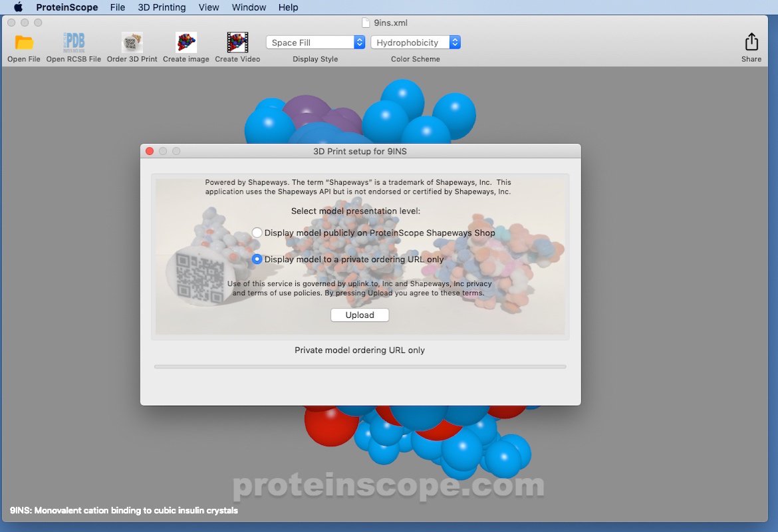Image resolution: width=778 pixels, height=532 pixels.
Task: Open sharing options via the Share icon
Action: coord(751,41)
